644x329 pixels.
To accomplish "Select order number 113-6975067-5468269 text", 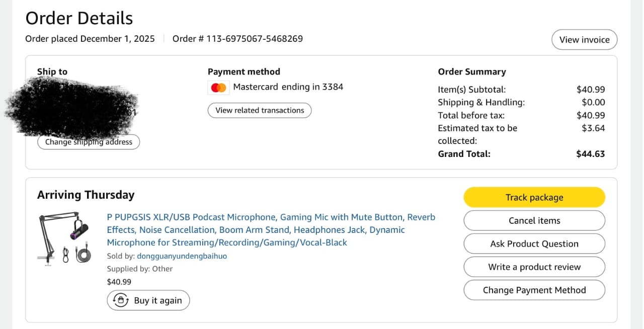I will 256,39.
